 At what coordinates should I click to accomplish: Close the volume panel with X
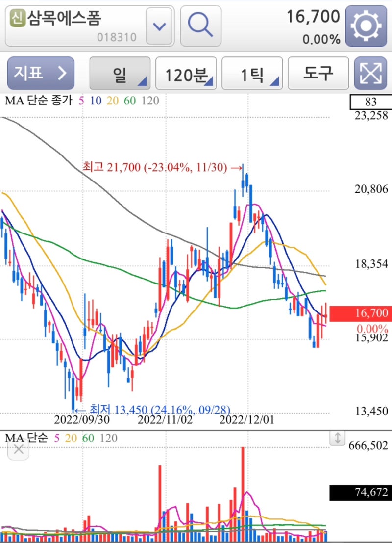(x=18, y=449)
